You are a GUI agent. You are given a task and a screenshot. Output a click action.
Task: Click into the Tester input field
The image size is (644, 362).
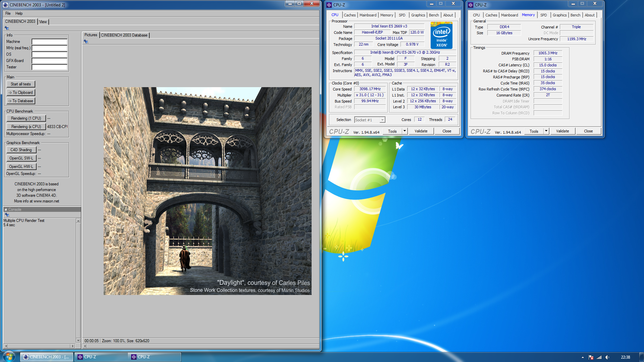tap(50, 67)
